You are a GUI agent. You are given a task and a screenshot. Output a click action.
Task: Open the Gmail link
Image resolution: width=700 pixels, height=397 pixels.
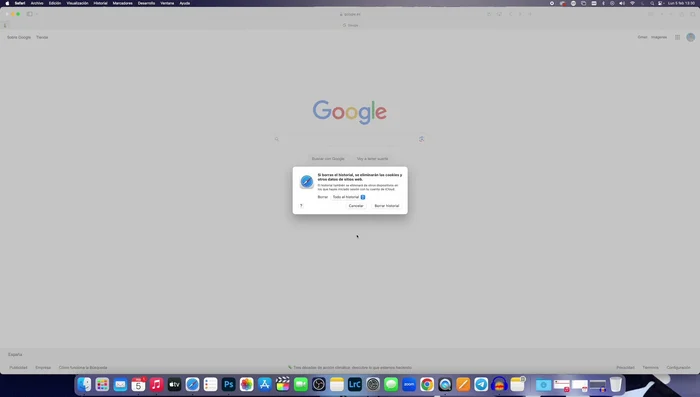tap(642, 38)
